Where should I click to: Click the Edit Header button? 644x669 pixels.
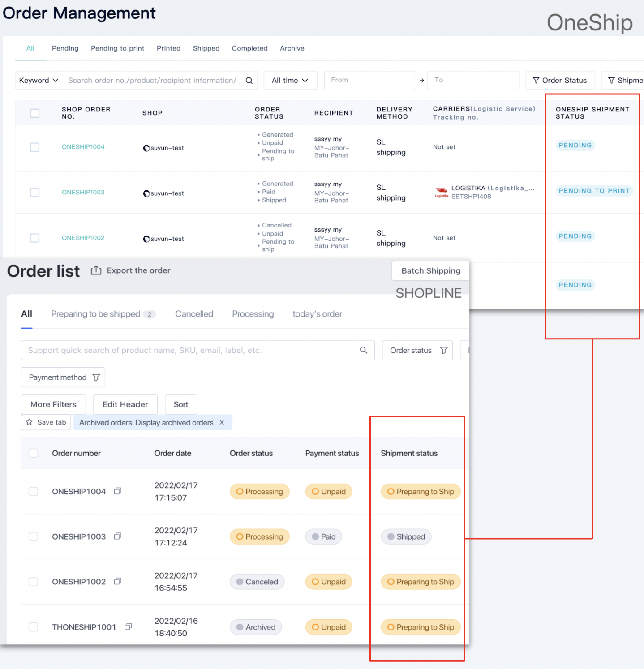(x=125, y=404)
